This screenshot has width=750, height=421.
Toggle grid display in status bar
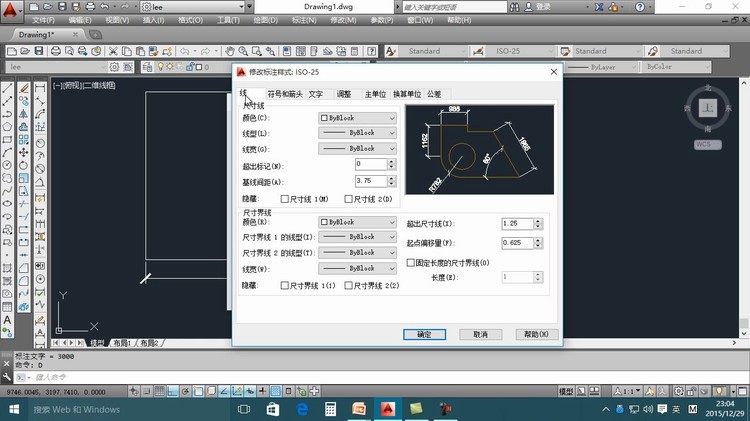[x=159, y=391]
